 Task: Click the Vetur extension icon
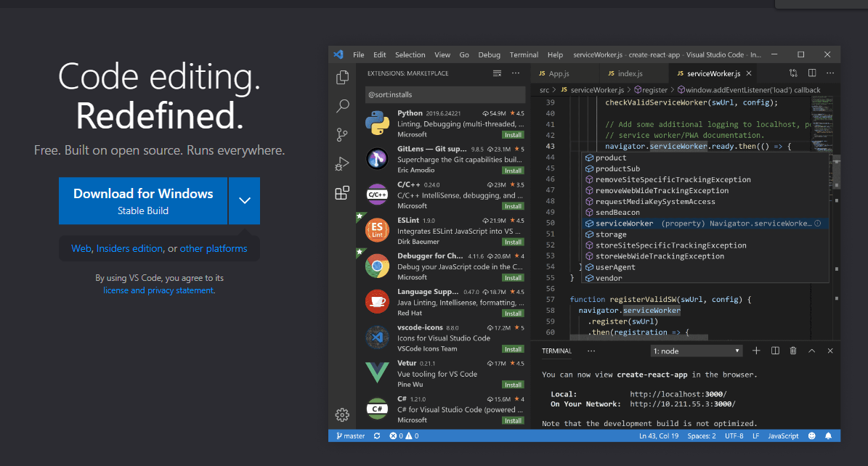click(x=377, y=372)
